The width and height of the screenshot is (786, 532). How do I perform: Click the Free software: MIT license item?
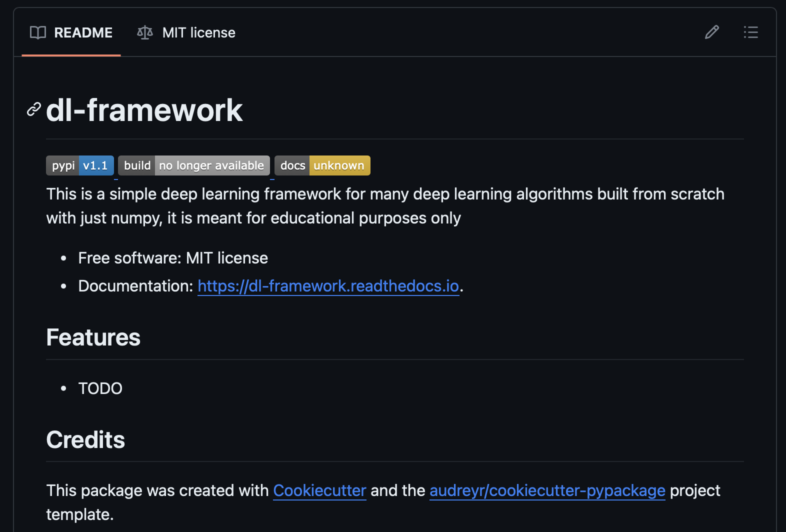click(173, 258)
